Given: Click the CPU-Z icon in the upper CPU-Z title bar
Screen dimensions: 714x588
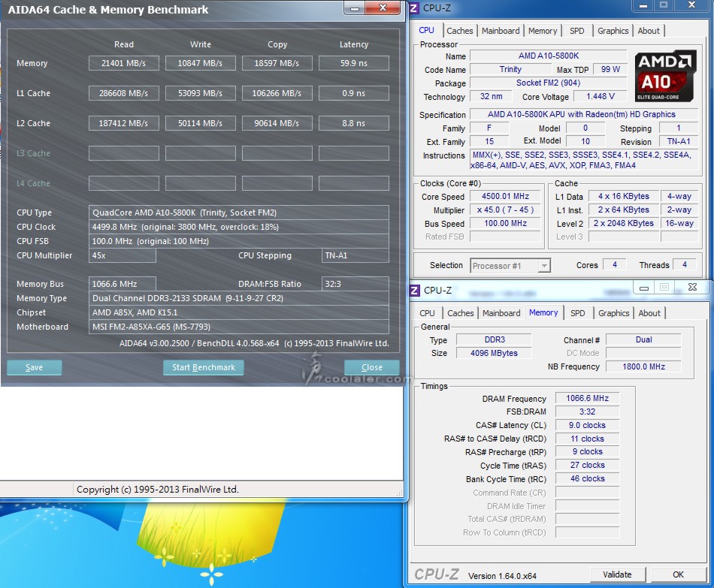Looking at the screenshot, I should tap(414, 8).
